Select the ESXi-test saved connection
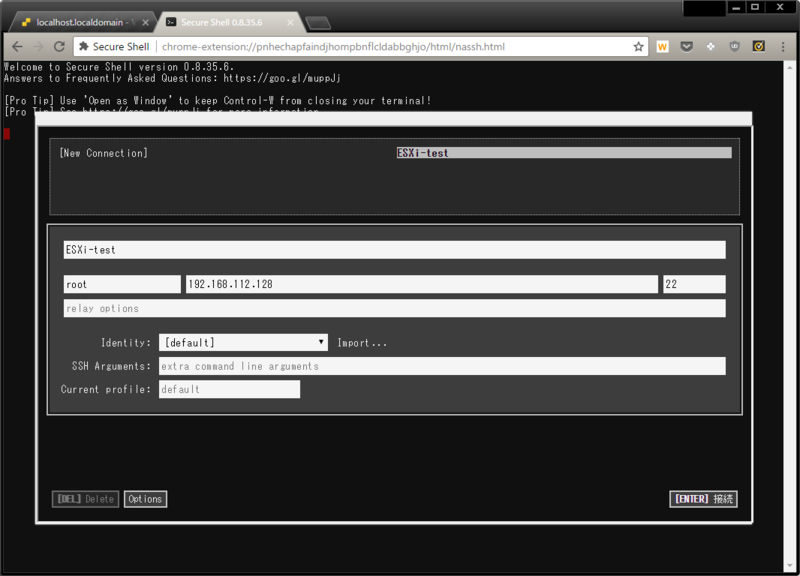 [564, 153]
